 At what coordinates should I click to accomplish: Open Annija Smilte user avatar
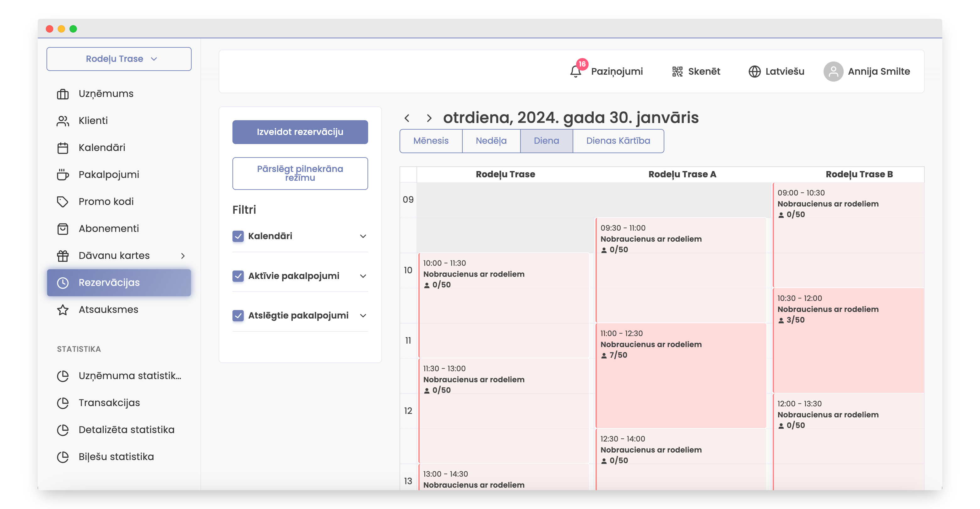point(833,72)
